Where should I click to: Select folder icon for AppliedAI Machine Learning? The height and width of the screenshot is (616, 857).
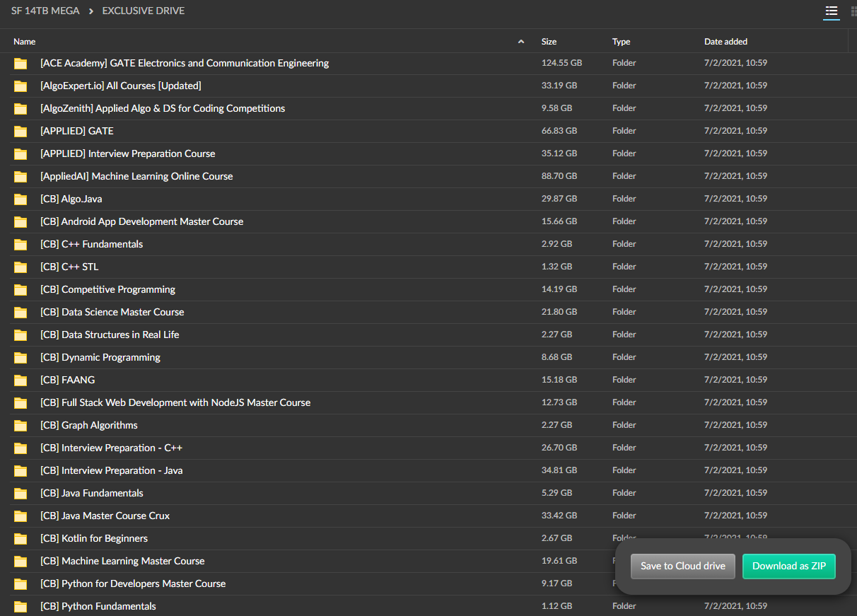click(21, 177)
